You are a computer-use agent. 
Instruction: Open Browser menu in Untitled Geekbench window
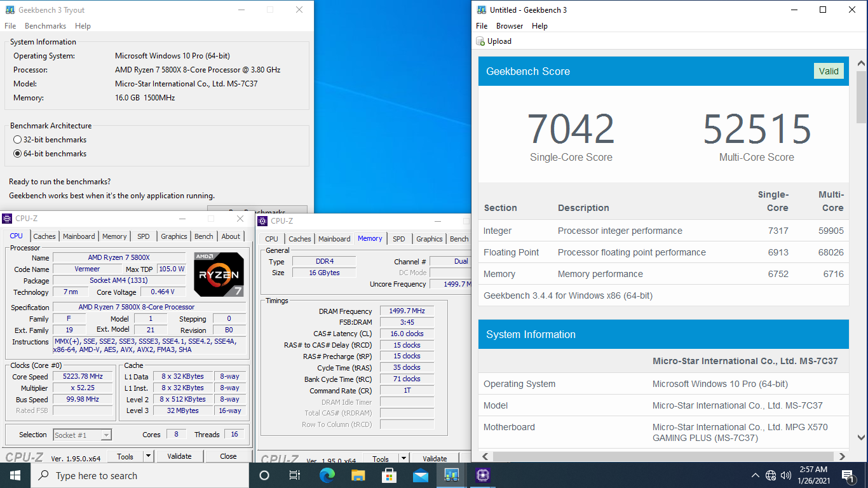tap(510, 26)
